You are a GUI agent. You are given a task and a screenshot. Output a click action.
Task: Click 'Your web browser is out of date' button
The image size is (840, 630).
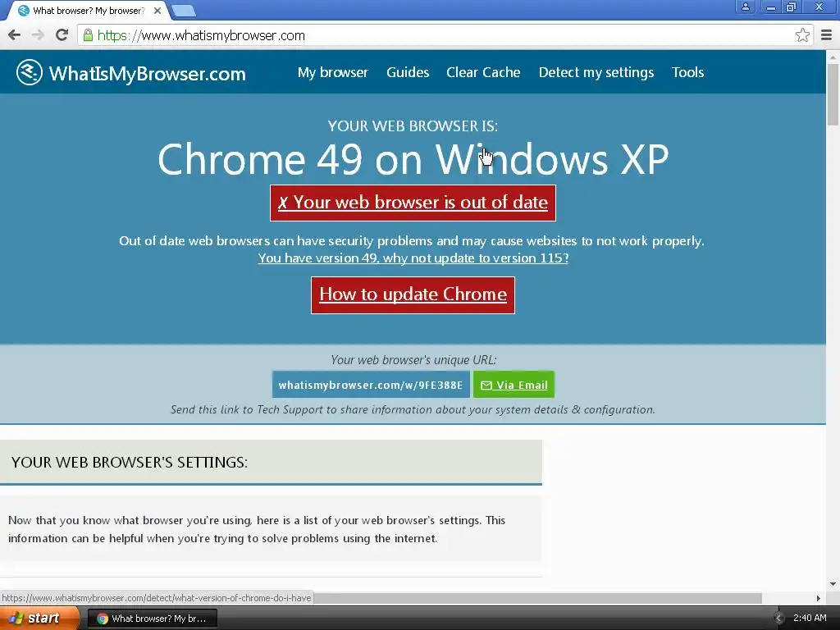click(x=413, y=203)
